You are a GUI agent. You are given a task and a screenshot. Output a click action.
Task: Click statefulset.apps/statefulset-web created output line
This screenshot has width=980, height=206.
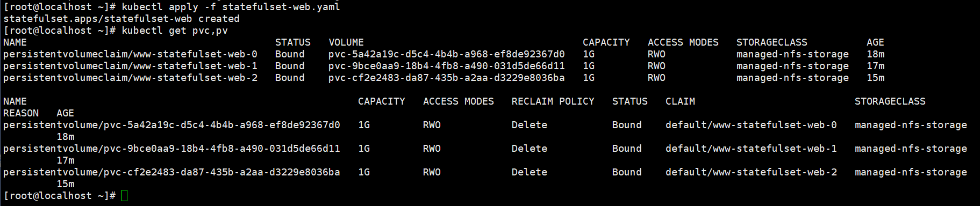(x=121, y=19)
